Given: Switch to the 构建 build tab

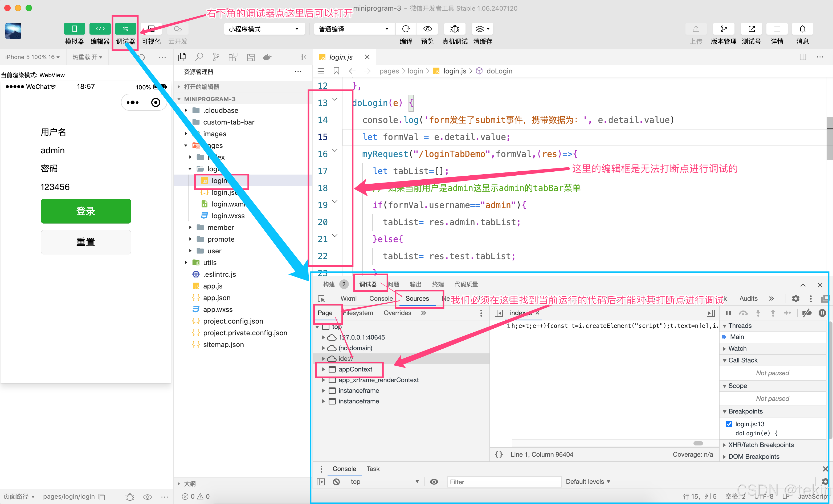Looking at the screenshot, I should (329, 284).
